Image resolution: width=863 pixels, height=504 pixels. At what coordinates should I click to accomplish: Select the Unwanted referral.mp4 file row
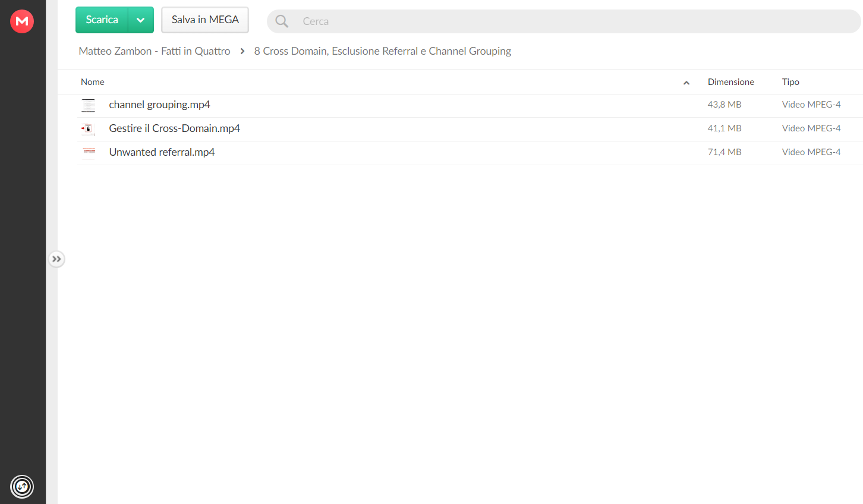point(470,153)
